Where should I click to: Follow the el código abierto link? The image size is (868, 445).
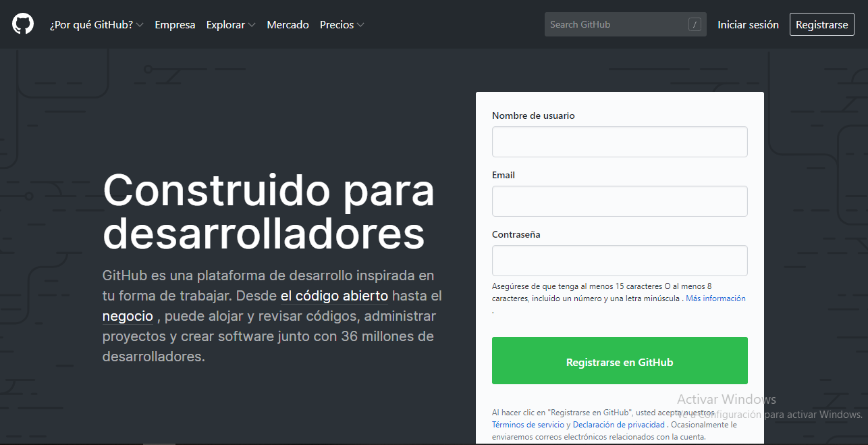334,296
